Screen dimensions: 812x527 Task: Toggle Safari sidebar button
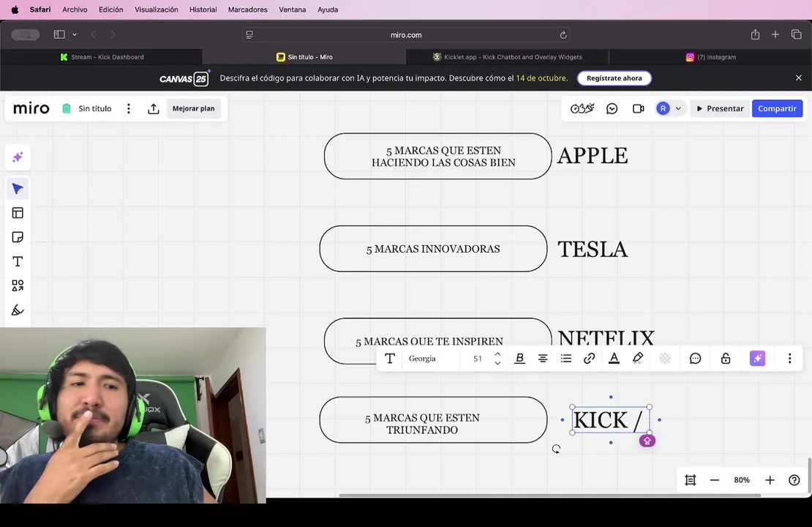tap(59, 34)
